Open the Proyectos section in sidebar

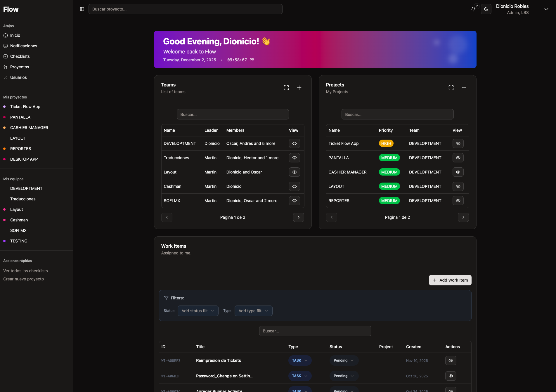pos(19,67)
